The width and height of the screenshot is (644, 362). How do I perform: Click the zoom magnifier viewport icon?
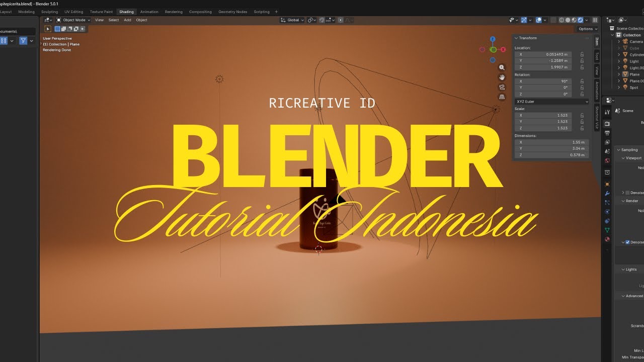click(502, 67)
